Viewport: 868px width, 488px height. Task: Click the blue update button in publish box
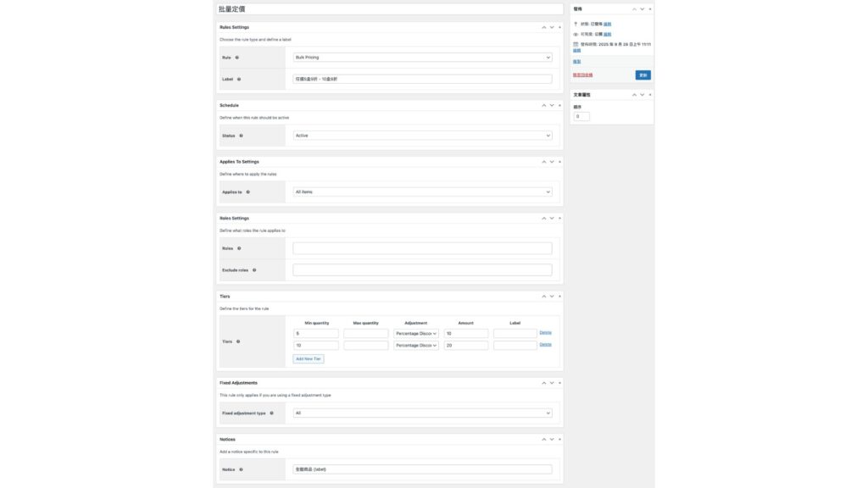point(643,75)
